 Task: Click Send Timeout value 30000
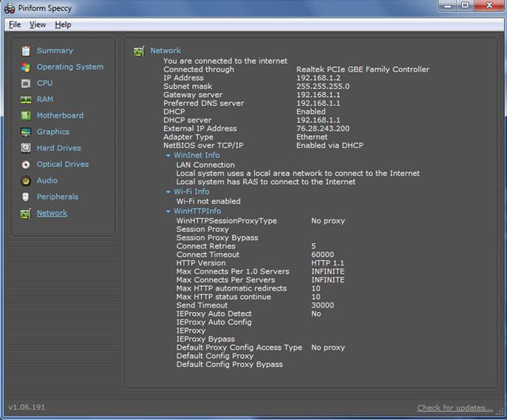(x=322, y=305)
